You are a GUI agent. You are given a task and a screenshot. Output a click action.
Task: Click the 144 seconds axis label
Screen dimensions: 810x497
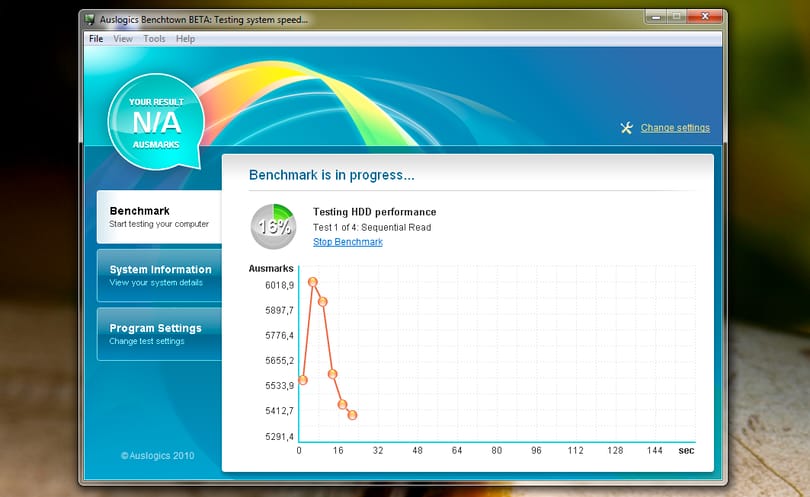655,451
